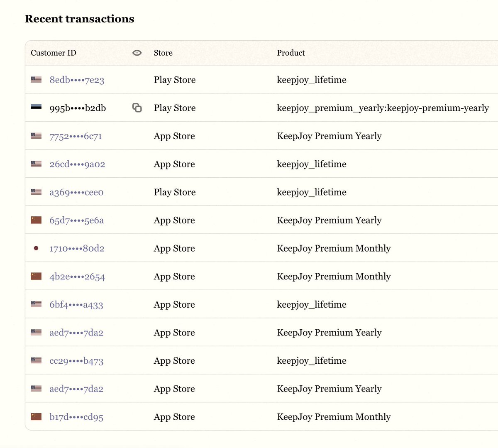This screenshot has width=498, height=448.
Task: Click the Store column header
Action: tap(163, 53)
